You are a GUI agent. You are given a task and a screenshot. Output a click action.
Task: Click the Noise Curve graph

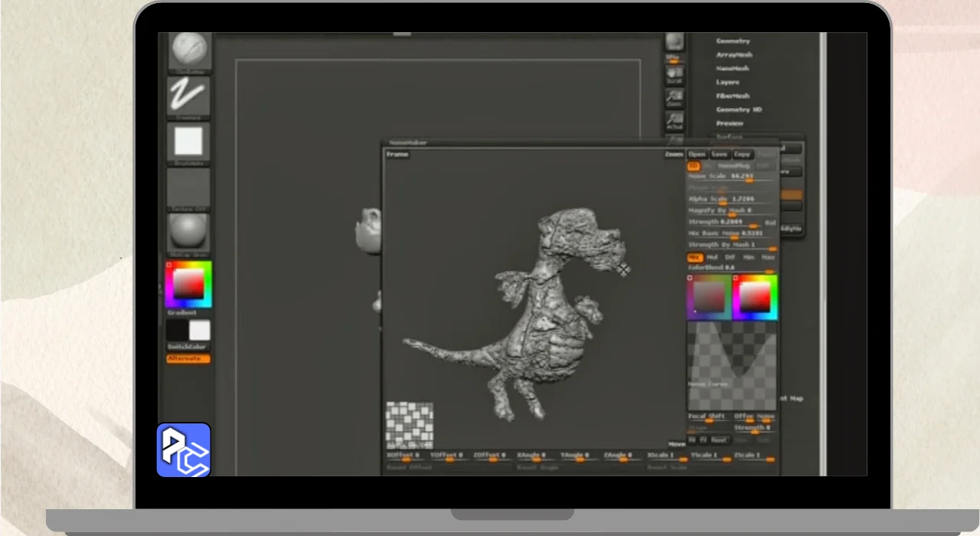pos(732,366)
